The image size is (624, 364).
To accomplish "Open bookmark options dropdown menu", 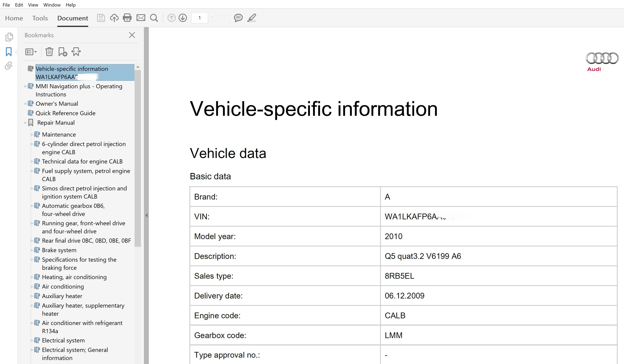I will [x=31, y=52].
